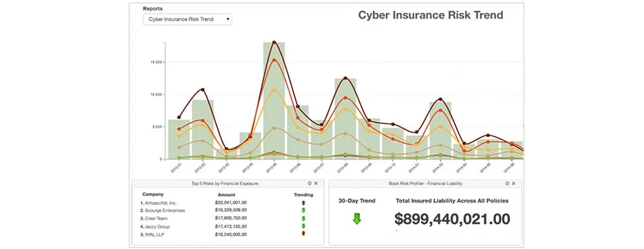Click dark red line point at 2013-01

(x=179, y=117)
